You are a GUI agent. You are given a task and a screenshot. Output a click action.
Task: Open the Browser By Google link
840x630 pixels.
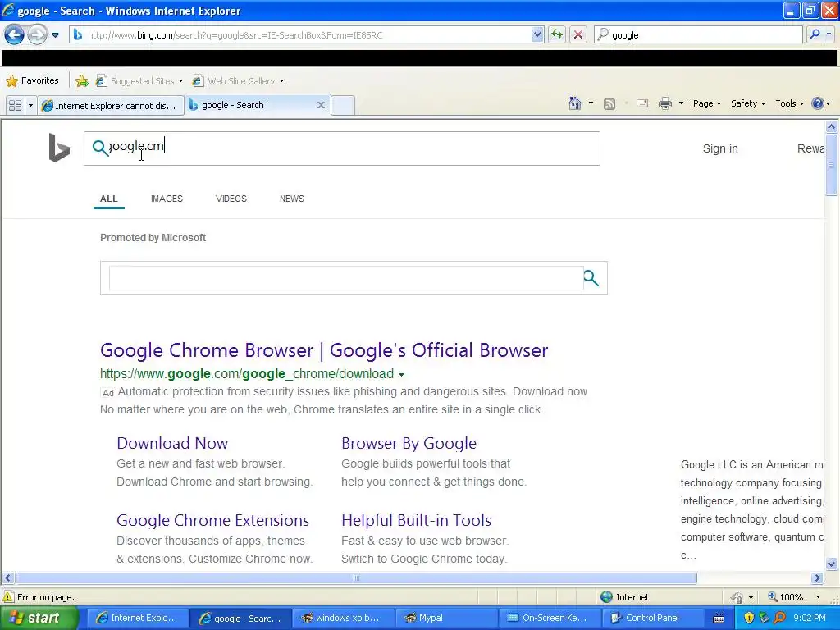[x=409, y=443]
